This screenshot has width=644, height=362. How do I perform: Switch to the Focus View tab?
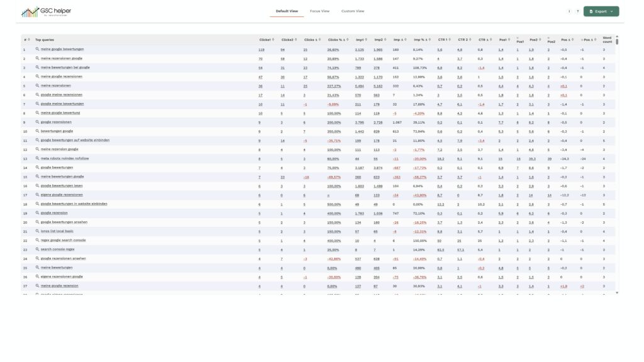point(319,11)
